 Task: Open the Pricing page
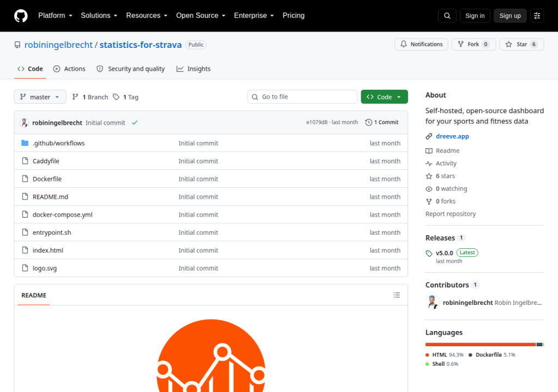(294, 16)
